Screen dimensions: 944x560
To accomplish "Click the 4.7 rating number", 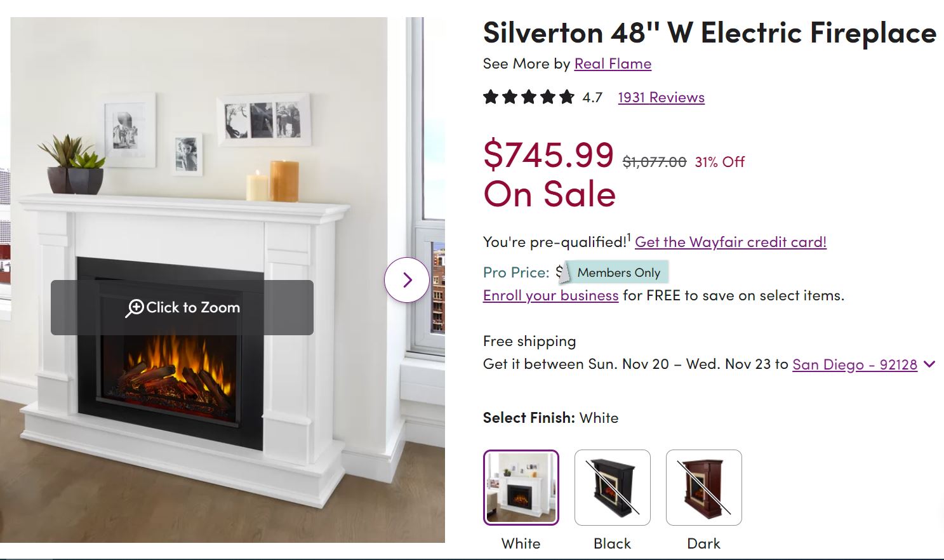I will click(x=592, y=97).
